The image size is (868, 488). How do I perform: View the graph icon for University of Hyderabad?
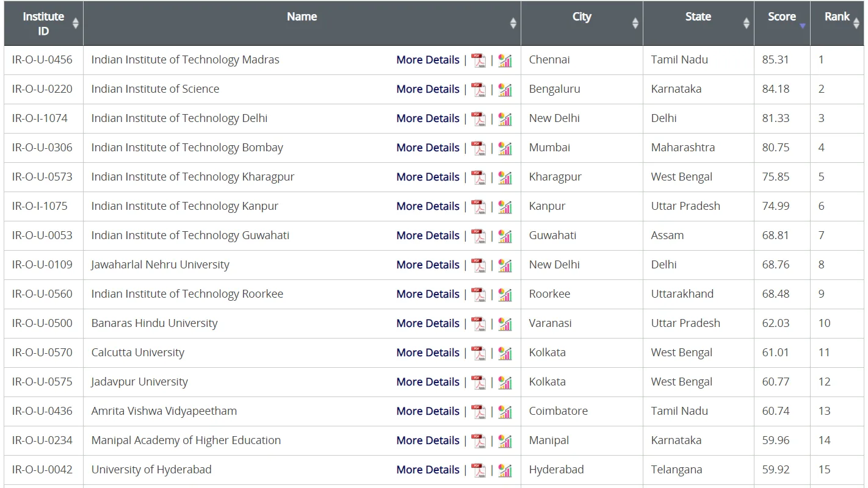point(505,470)
